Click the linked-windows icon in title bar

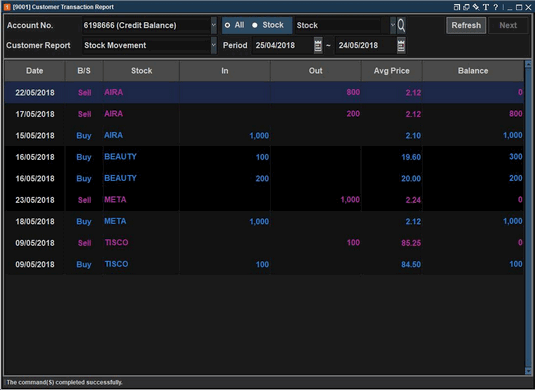pos(466,7)
